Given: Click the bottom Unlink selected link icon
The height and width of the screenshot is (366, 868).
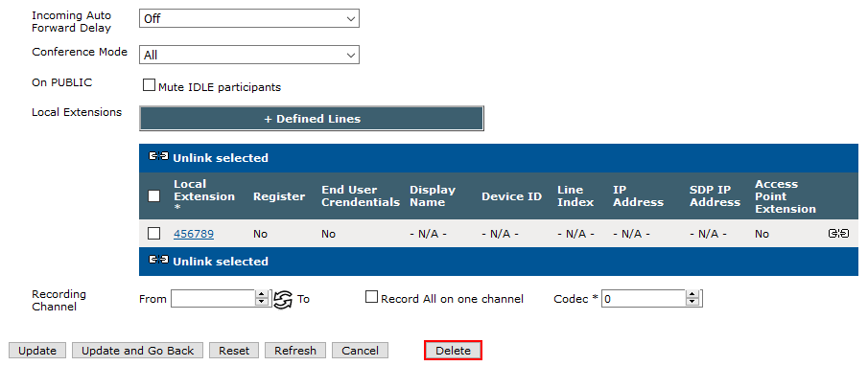Looking at the screenshot, I should click(158, 261).
